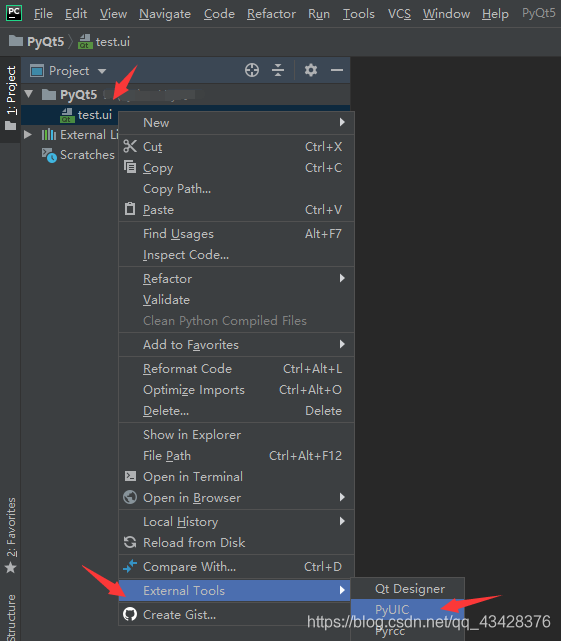Open the File menu

click(43, 14)
